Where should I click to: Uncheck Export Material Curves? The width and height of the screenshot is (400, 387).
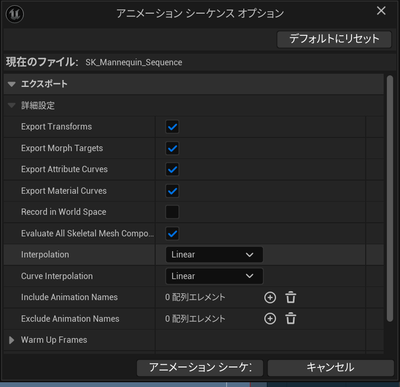[x=172, y=191]
